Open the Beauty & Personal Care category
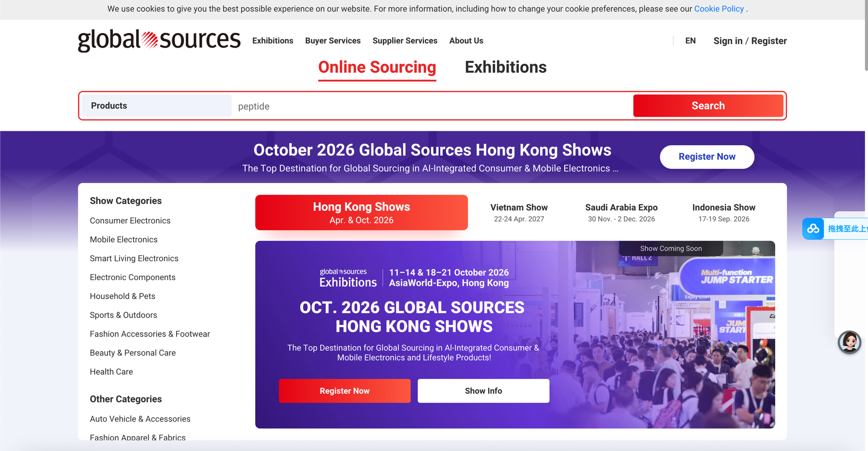The width and height of the screenshot is (868, 451). pos(133,353)
